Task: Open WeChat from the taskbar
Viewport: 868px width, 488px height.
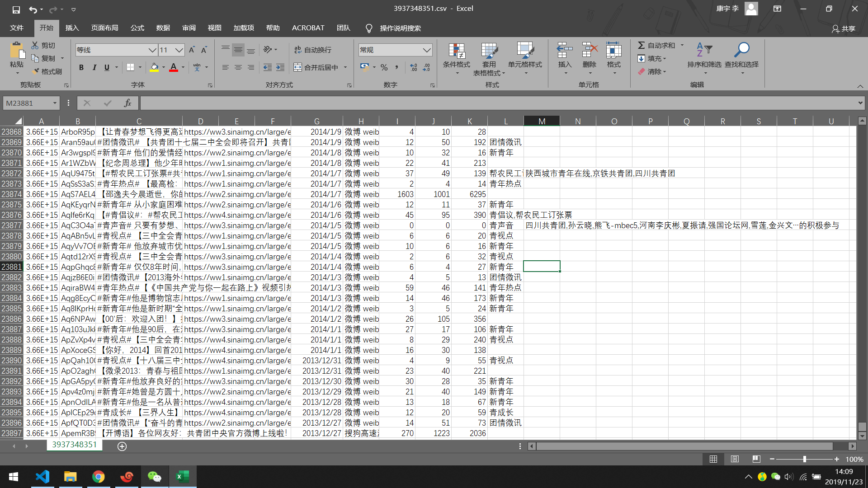Action: point(154,477)
